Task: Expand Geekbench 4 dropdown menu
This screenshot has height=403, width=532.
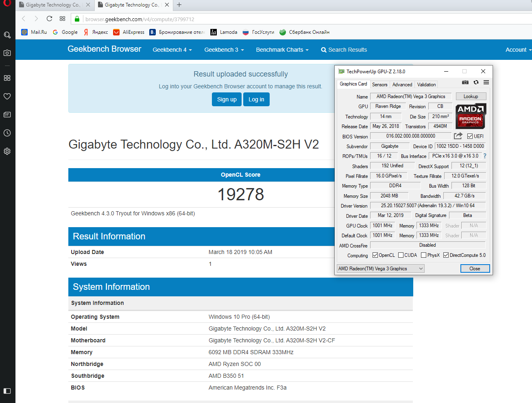Action: [x=172, y=50]
